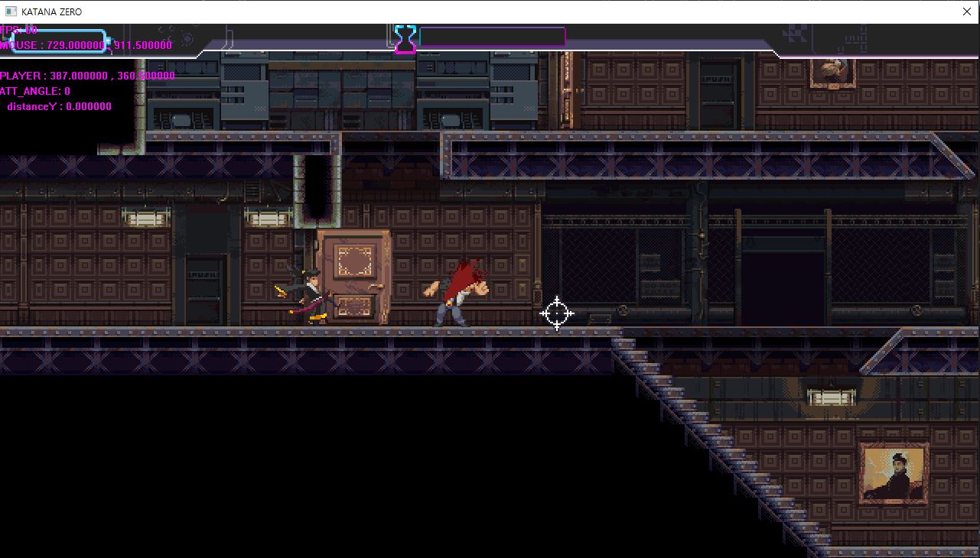Image resolution: width=980 pixels, height=558 pixels.
Task: Click the hourglass timer icon in HUD
Action: point(405,38)
